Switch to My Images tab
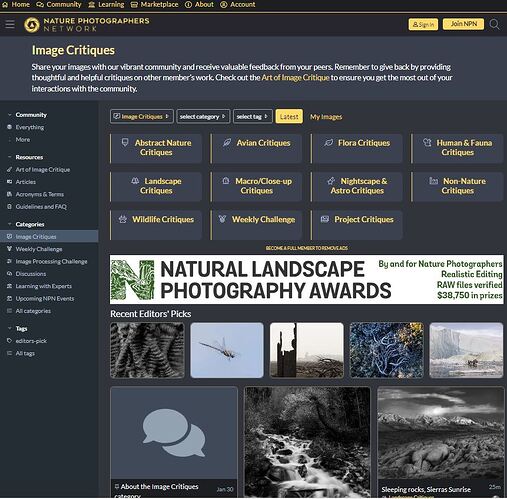The width and height of the screenshot is (507, 499). 326,117
